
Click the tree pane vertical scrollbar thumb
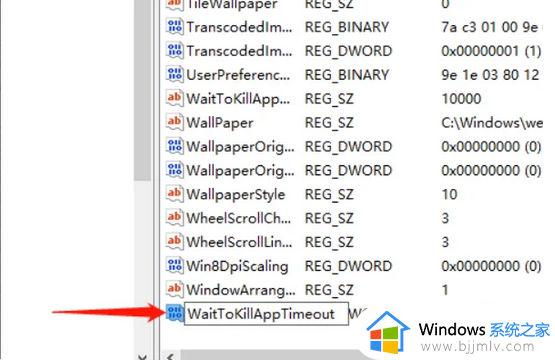143,90
